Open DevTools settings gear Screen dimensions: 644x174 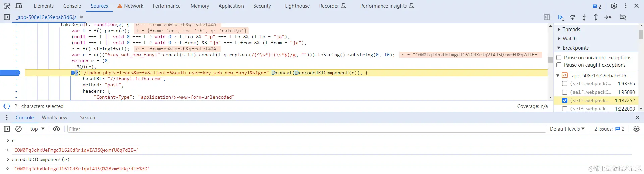614,6
